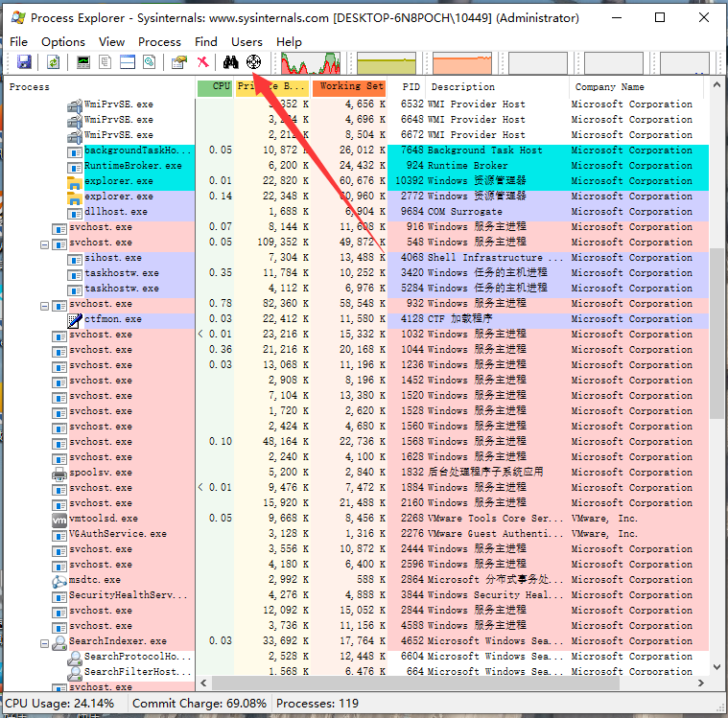Collapse the svchost.exe tree node with PID 548

pyautogui.click(x=44, y=244)
